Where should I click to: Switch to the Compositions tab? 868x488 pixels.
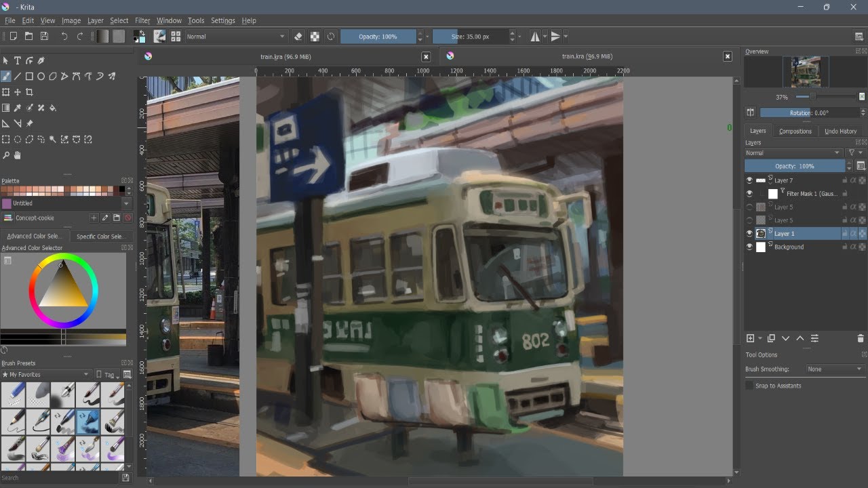(795, 131)
